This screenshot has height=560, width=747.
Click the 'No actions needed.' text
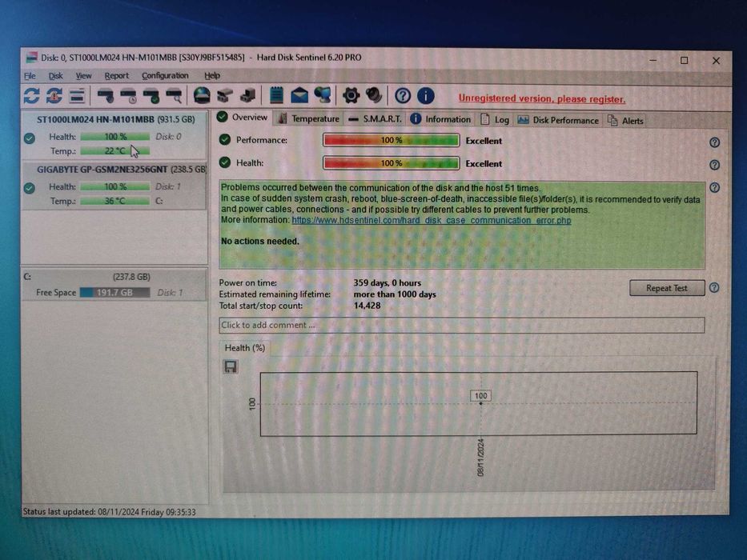pos(260,242)
